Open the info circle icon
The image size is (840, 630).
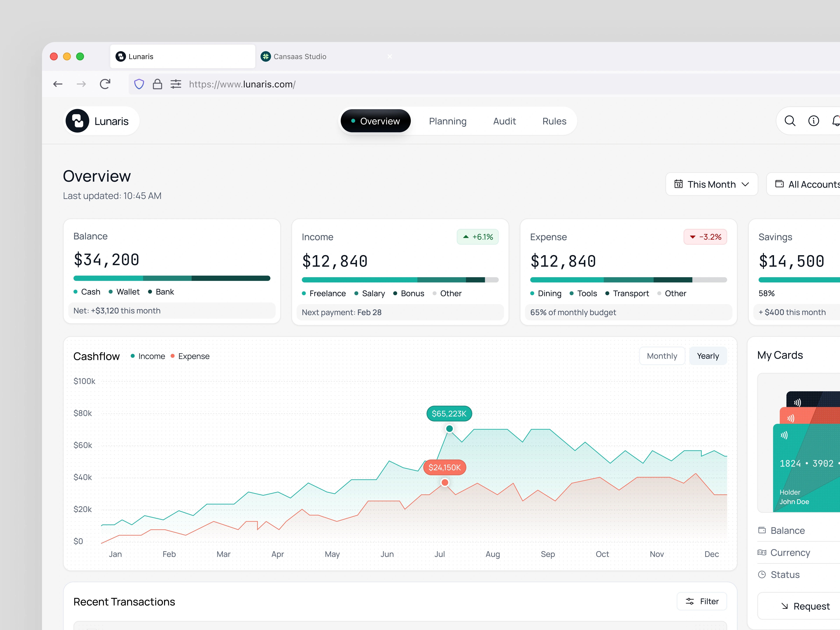(x=813, y=121)
